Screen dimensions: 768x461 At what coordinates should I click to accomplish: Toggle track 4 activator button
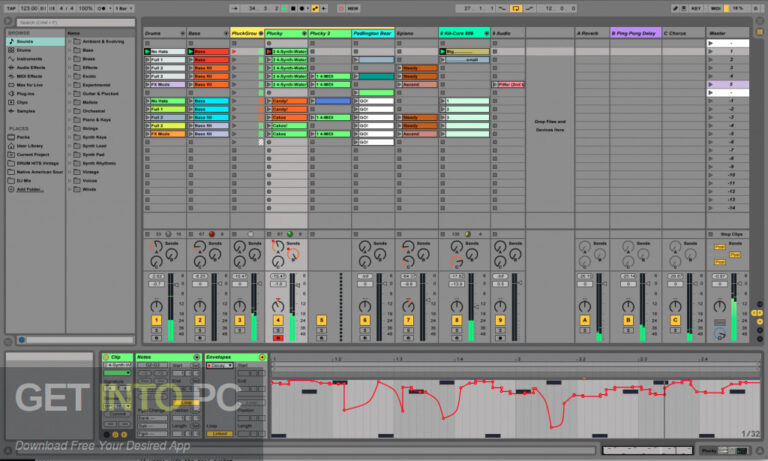point(278,320)
